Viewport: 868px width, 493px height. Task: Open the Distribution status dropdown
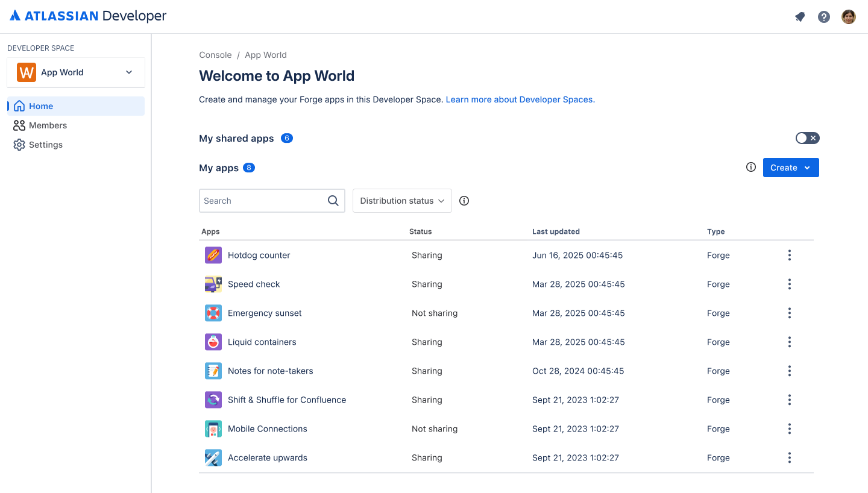click(x=402, y=201)
